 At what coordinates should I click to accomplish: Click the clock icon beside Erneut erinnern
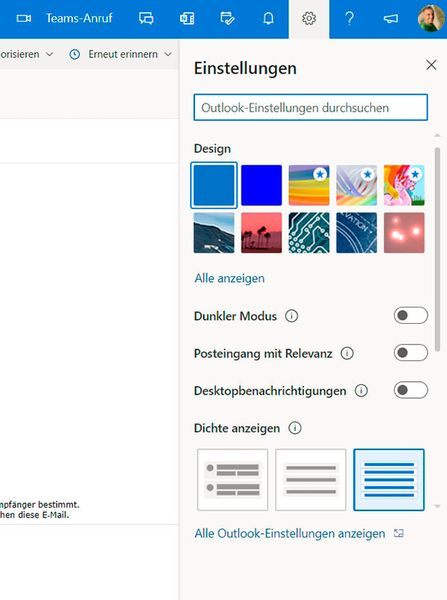coord(75,54)
